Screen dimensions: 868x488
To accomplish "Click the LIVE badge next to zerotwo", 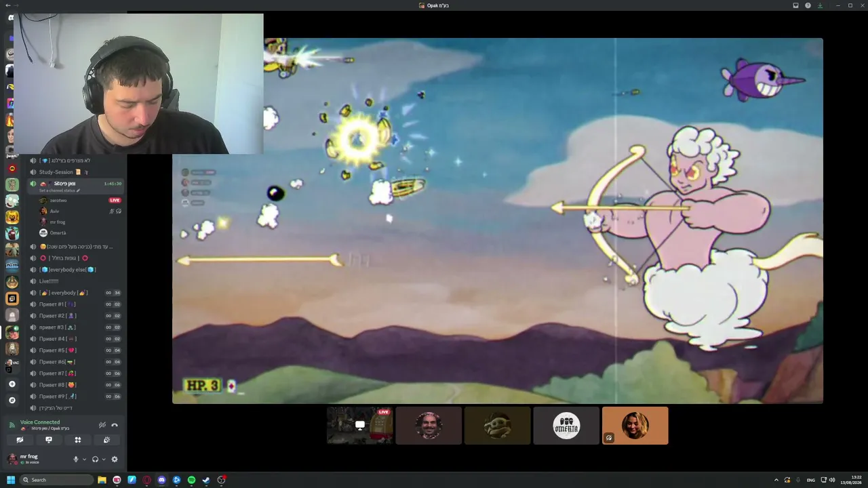I will pyautogui.click(x=115, y=201).
